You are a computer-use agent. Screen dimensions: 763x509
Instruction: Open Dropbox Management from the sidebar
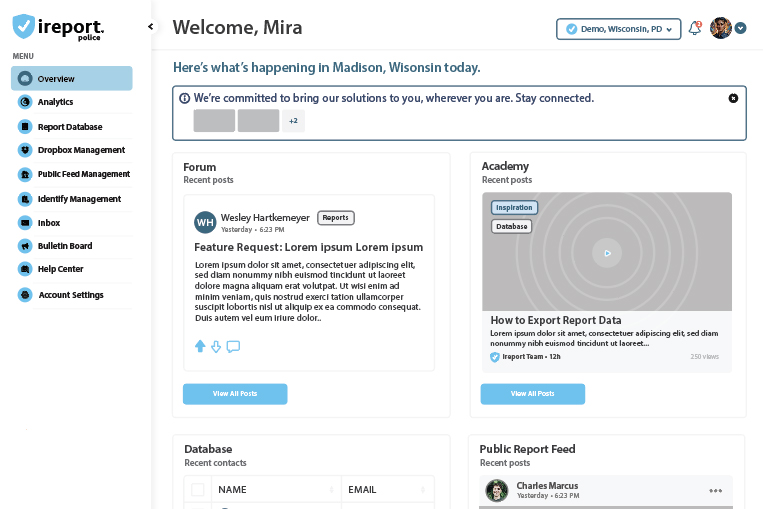[x=80, y=150]
